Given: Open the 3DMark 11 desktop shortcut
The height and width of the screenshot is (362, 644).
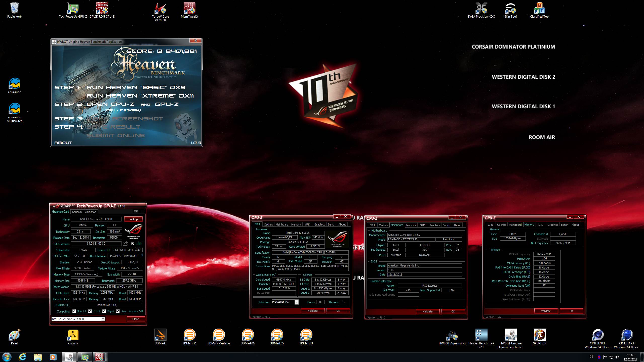Looking at the screenshot, I should click(x=189, y=337).
